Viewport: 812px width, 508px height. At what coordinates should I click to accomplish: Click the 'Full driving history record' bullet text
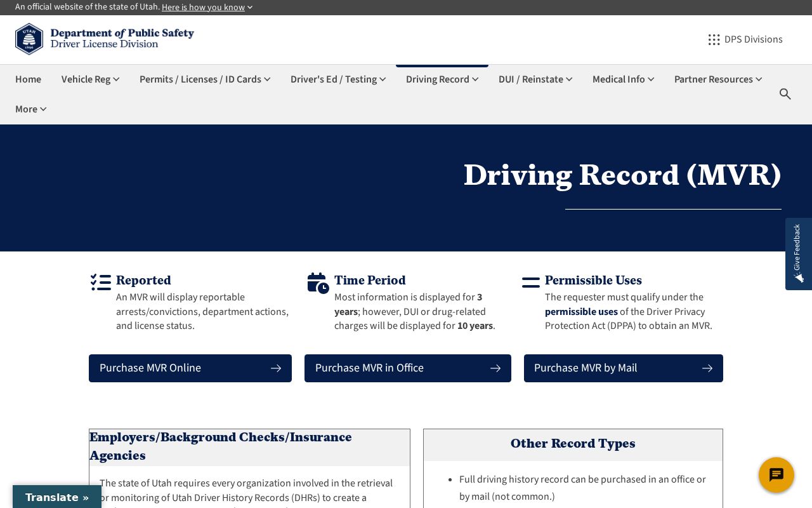(x=582, y=488)
